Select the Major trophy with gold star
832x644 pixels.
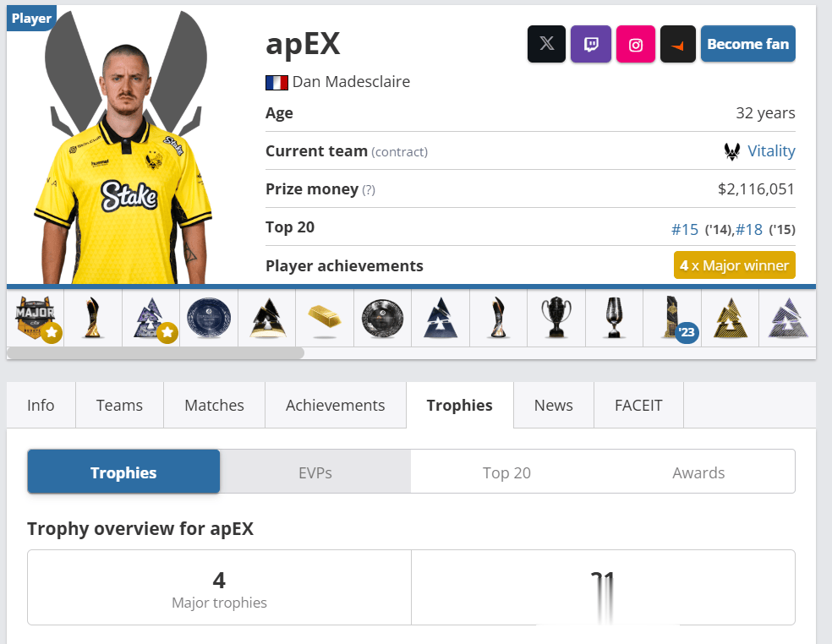[36, 319]
